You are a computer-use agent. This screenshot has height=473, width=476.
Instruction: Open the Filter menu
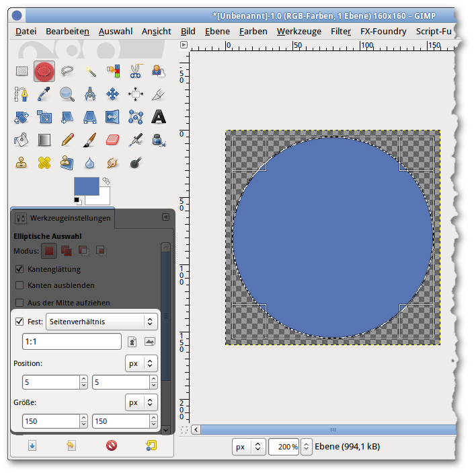pos(341,32)
